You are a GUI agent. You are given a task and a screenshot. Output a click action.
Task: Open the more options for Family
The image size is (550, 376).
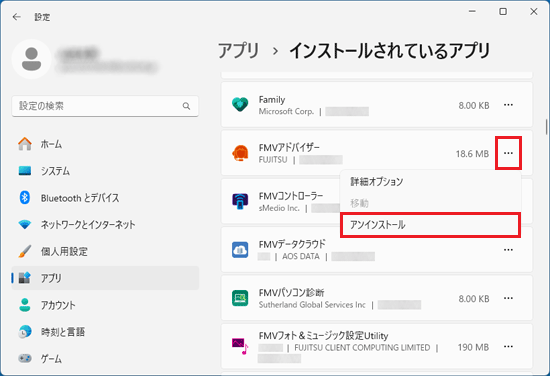[508, 105]
